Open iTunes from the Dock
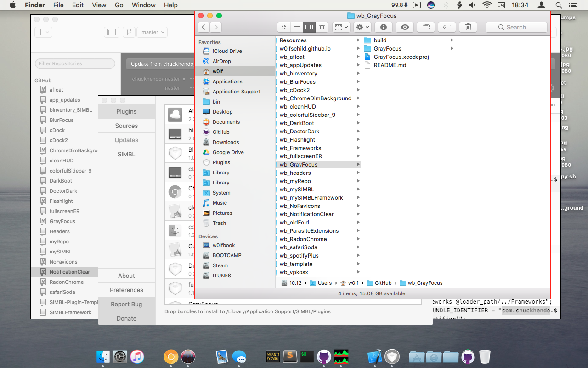This screenshot has width=588, height=368. click(137, 356)
